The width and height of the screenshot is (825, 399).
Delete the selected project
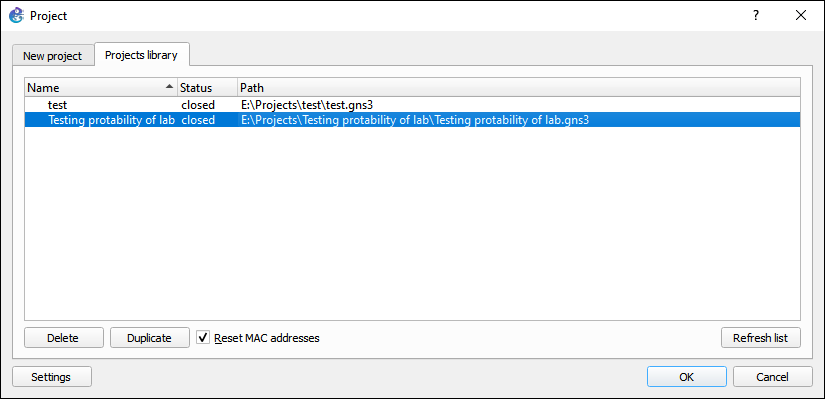coord(63,338)
